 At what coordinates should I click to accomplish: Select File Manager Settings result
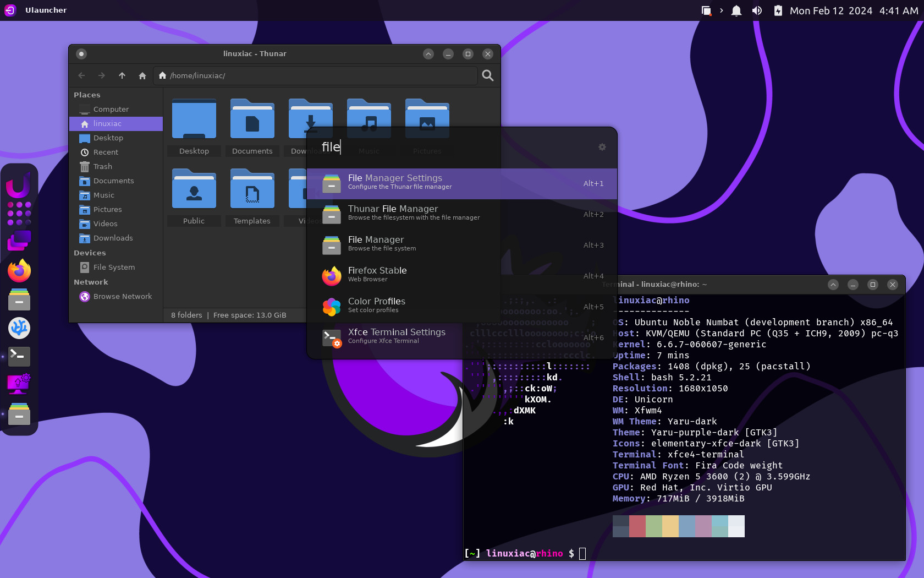point(462,183)
